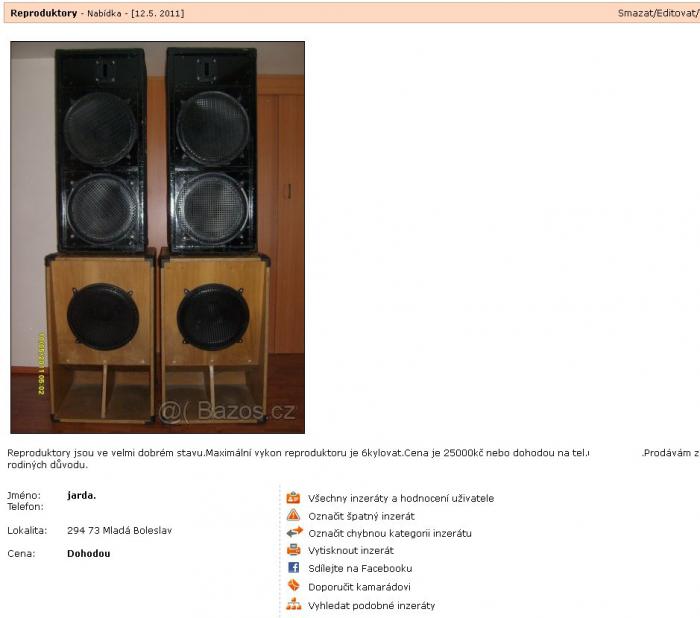Image resolution: width=700 pixels, height=618 pixels.
Task: Click the wrong-category arrows icon
Action: click(294, 532)
